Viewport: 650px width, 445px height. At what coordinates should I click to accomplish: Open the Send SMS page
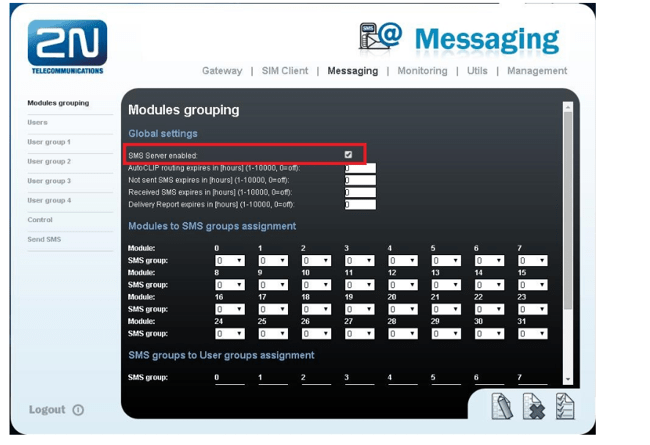coord(44,239)
